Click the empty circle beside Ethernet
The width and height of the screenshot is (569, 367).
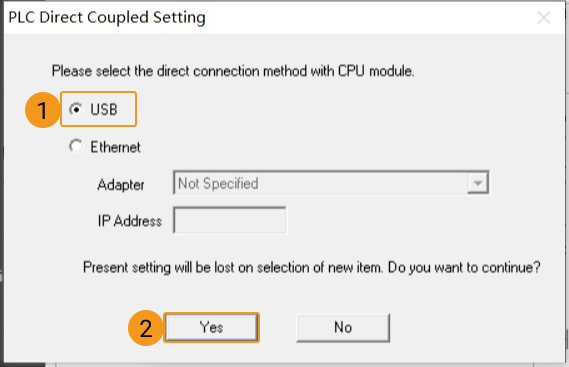point(76,146)
